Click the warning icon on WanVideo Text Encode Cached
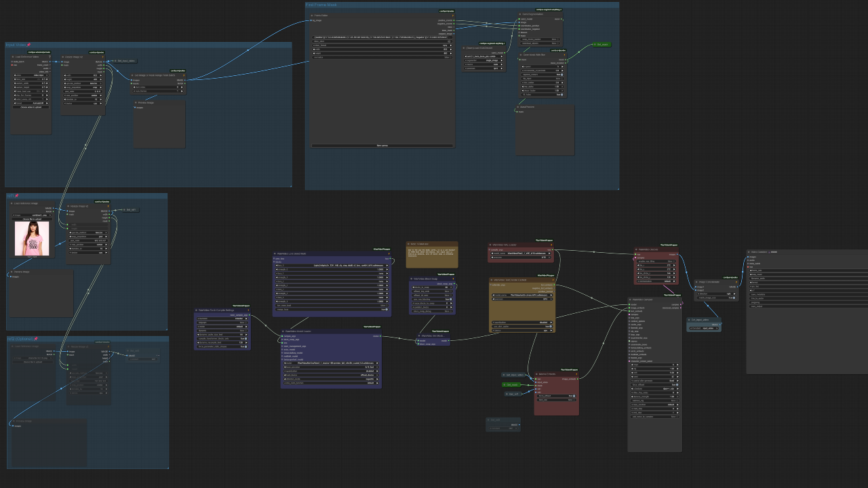The image size is (868, 488). (553, 280)
